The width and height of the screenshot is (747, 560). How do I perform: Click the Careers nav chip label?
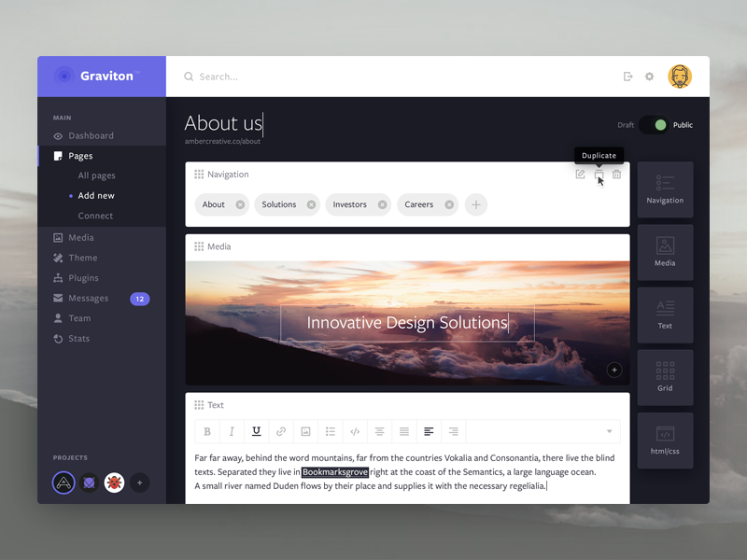(x=418, y=204)
